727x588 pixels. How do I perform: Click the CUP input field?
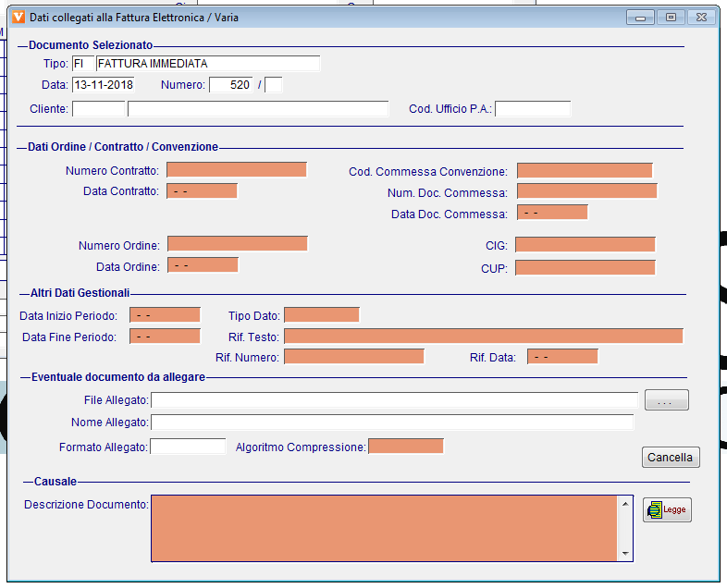click(x=585, y=268)
